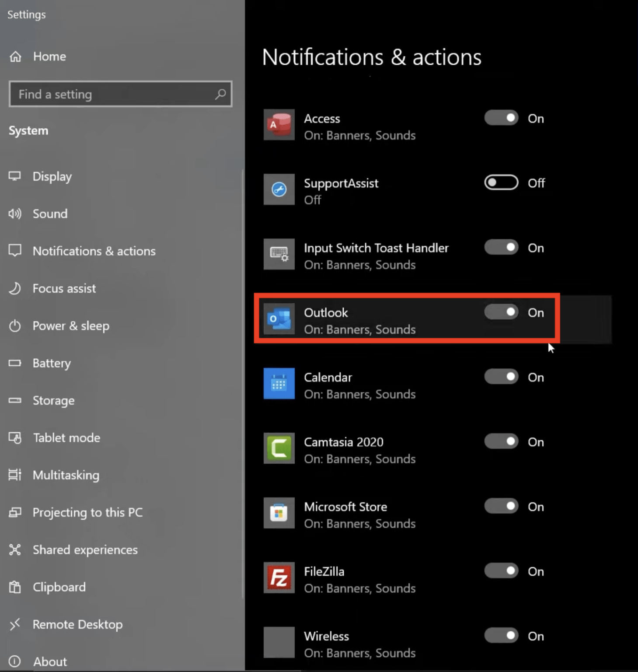Click the Find a setting search box
Screen dimensions: 638x672
[114, 94]
